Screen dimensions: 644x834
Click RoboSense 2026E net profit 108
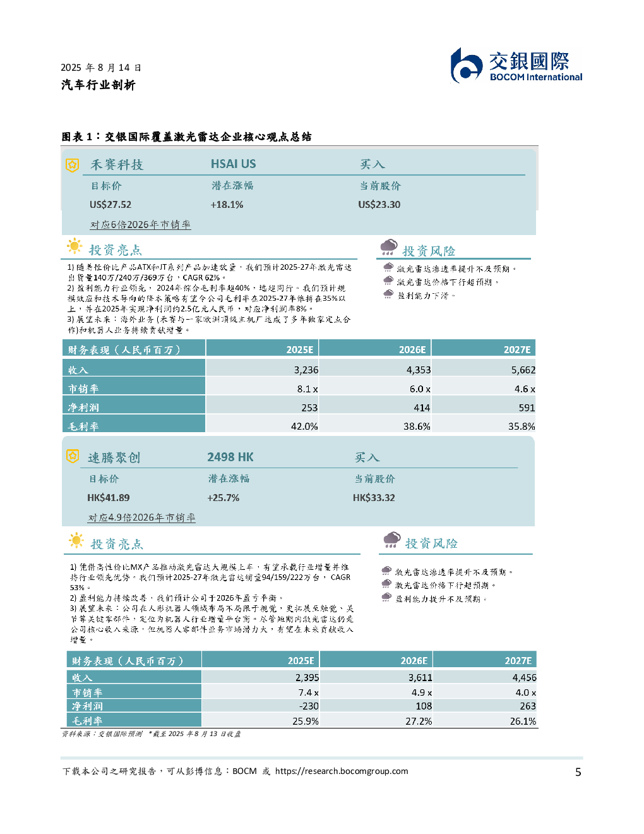click(x=424, y=706)
